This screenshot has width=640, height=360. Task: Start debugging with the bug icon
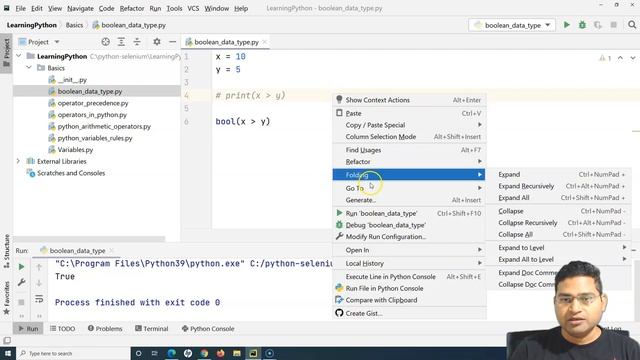point(582,25)
